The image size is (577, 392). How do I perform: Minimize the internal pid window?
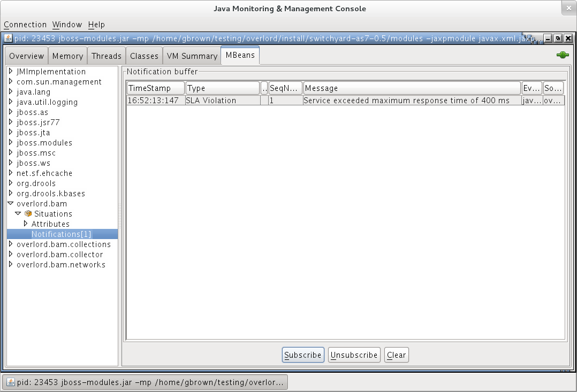click(x=548, y=39)
